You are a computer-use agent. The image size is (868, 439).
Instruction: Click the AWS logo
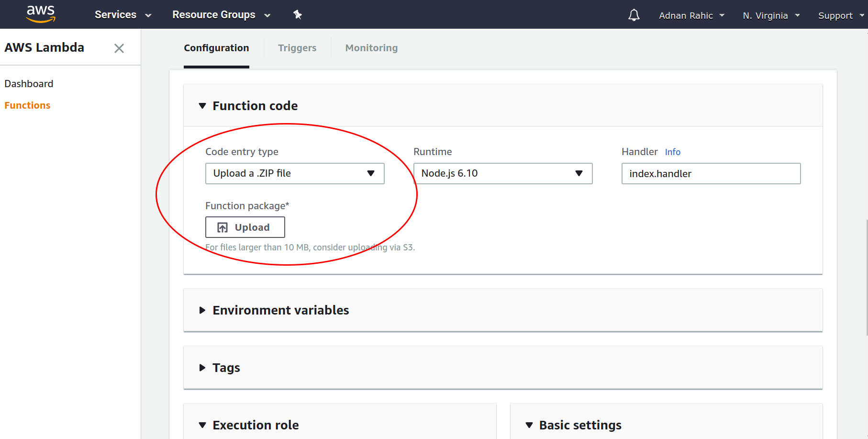(41, 14)
